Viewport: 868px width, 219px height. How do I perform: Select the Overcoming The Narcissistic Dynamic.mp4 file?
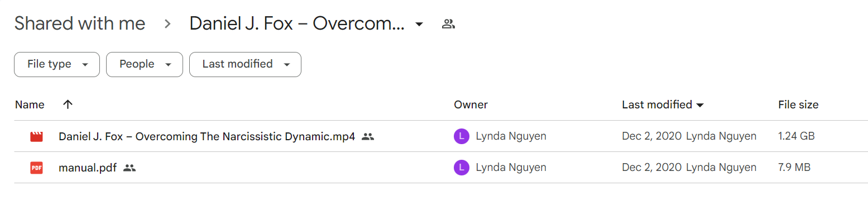tap(207, 136)
